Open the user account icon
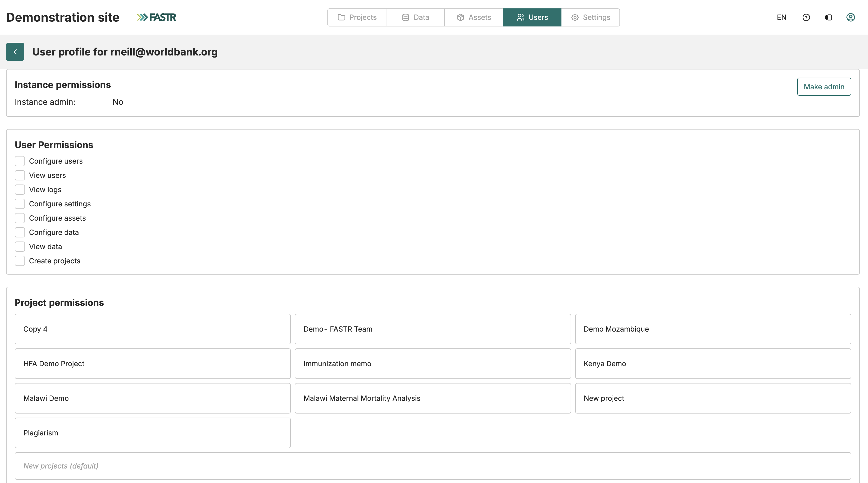 point(850,18)
